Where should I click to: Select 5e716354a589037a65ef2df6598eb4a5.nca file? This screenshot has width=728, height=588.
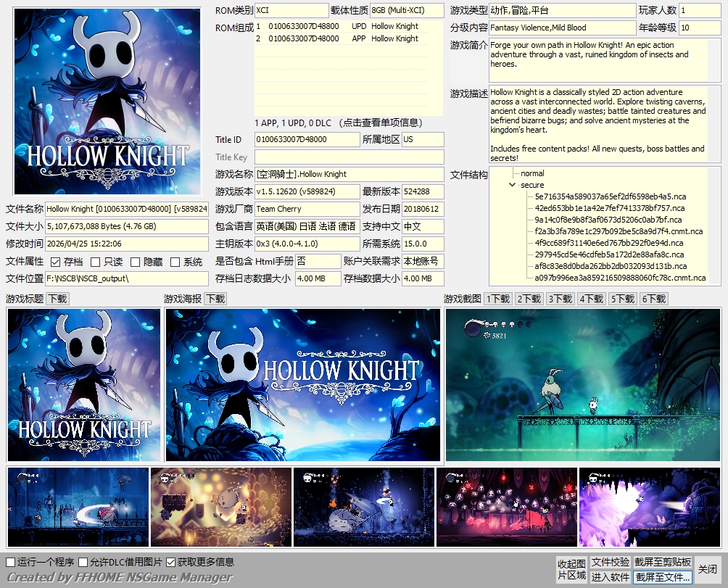[x=610, y=196]
